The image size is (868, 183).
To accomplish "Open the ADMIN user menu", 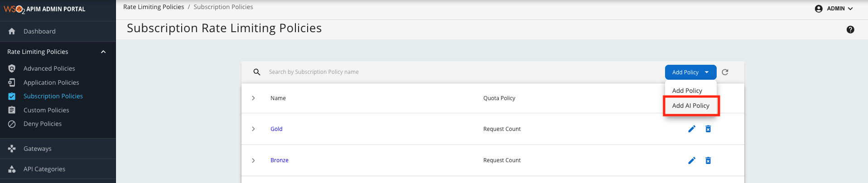I will [834, 9].
